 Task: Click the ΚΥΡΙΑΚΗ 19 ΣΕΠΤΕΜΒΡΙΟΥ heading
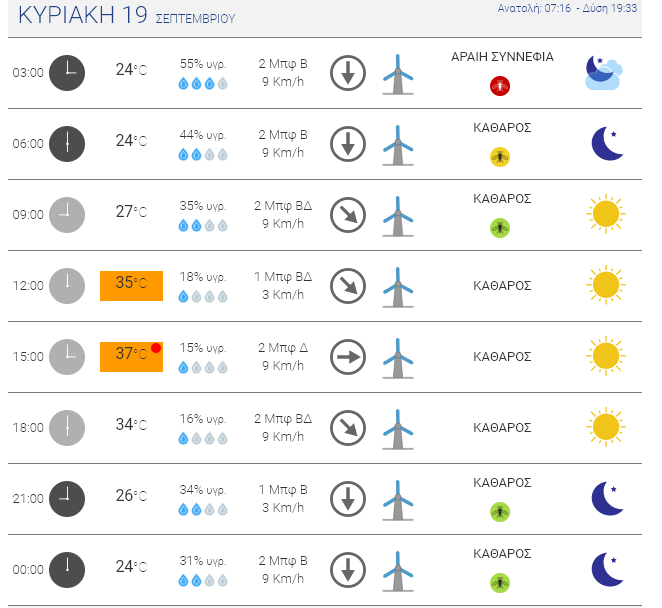[126, 15]
